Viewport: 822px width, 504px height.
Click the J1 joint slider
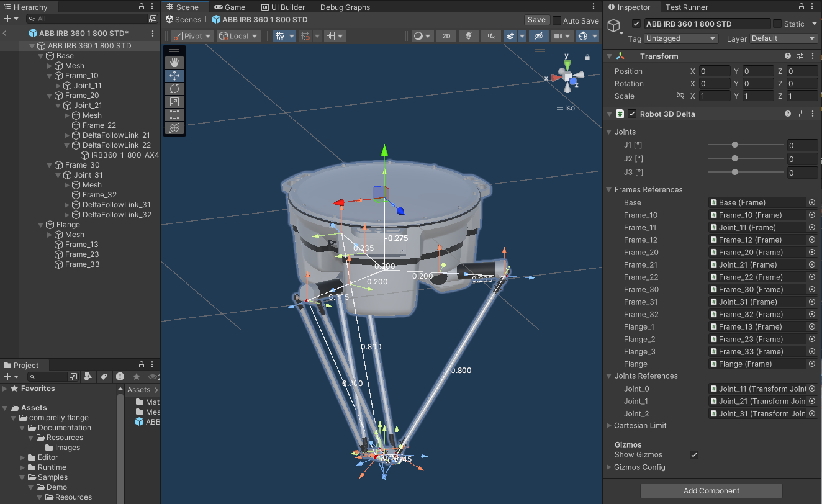tap(746, 145)
